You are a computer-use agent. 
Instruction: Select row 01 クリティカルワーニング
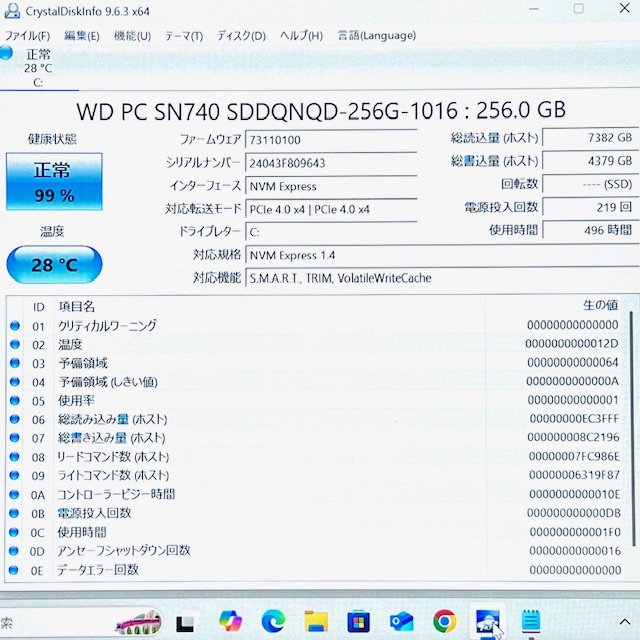[314, 326]
